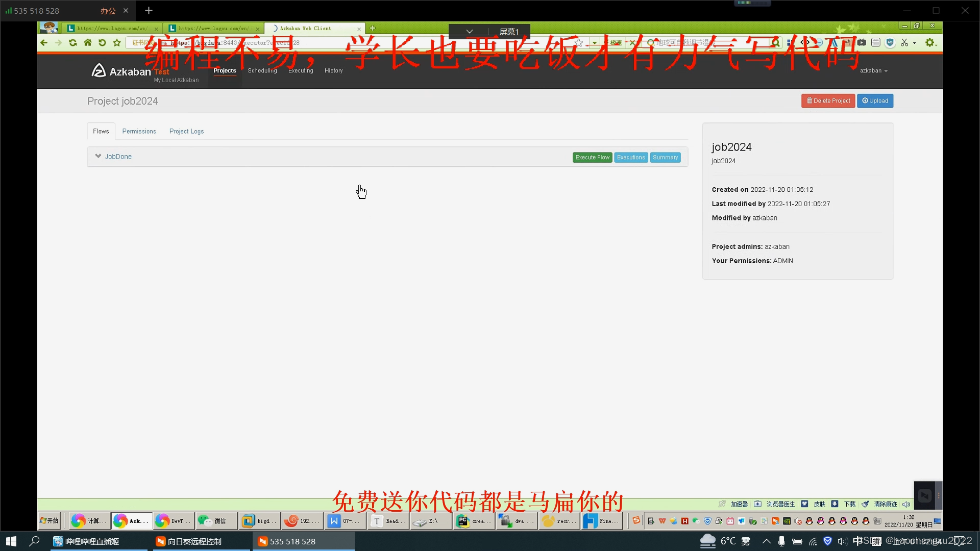Click the Upload button
Image resolution: width=980 pixels, height=551 pixels.
[x=875, y=101]
